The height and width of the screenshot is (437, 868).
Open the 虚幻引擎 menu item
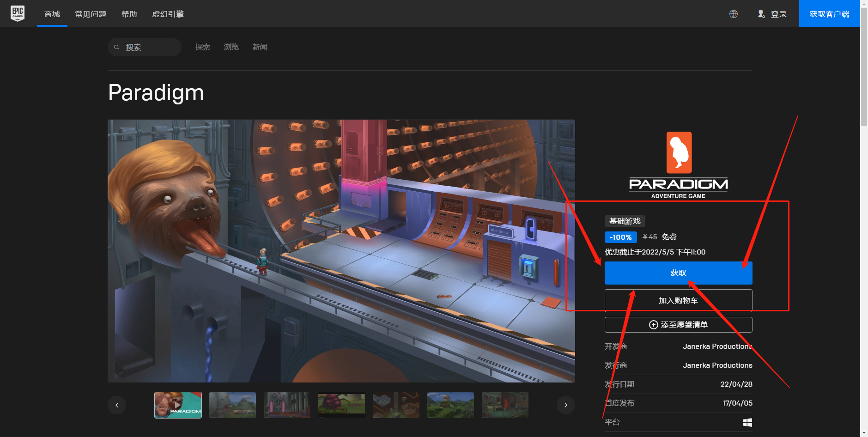click(x=168, y=14)
